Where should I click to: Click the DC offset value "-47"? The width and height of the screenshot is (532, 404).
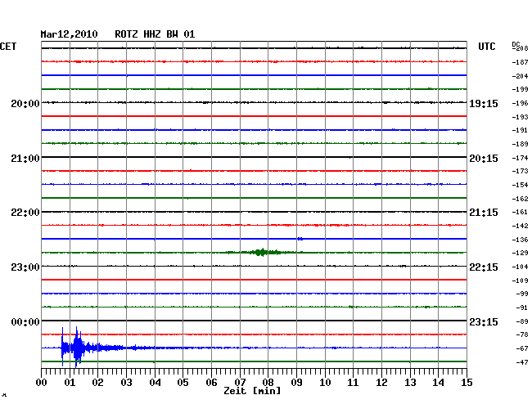522,362
